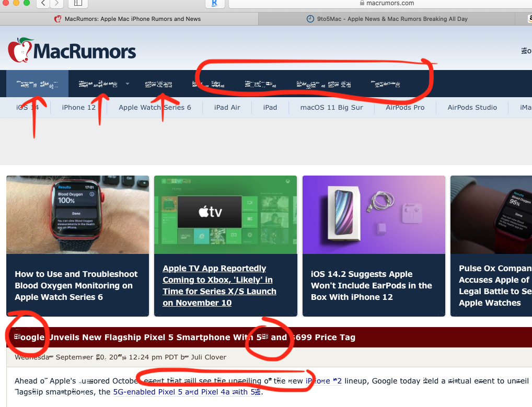This screenshot has width=532, height=407.
Task: Switch to the 9to5Mac tab
Action: [387, 19]
